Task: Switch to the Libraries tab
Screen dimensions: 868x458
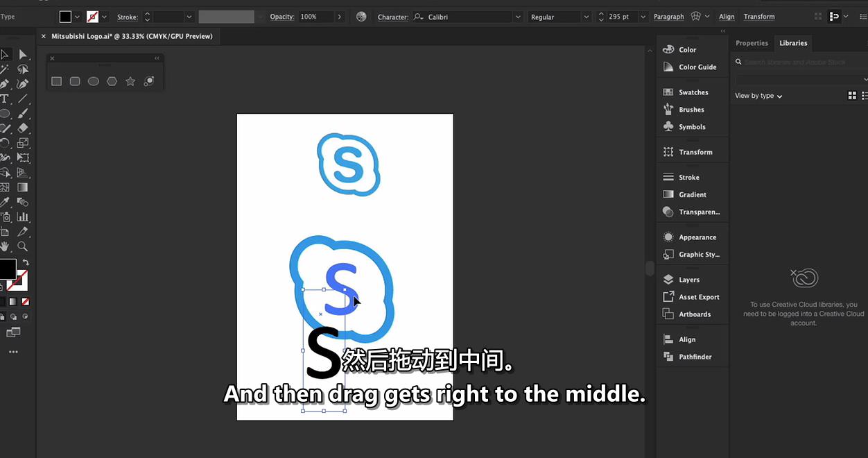Action: [x=793, y=43]
